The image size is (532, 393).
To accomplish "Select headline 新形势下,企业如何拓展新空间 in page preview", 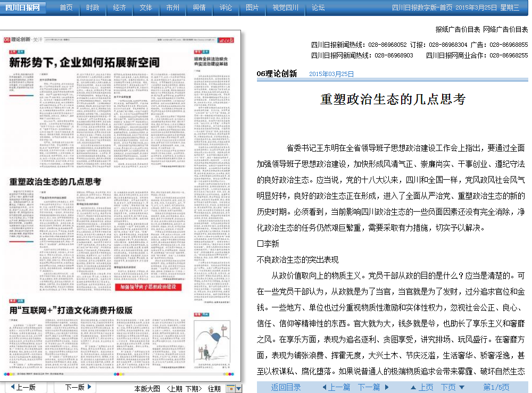I will tap(84, 62).
